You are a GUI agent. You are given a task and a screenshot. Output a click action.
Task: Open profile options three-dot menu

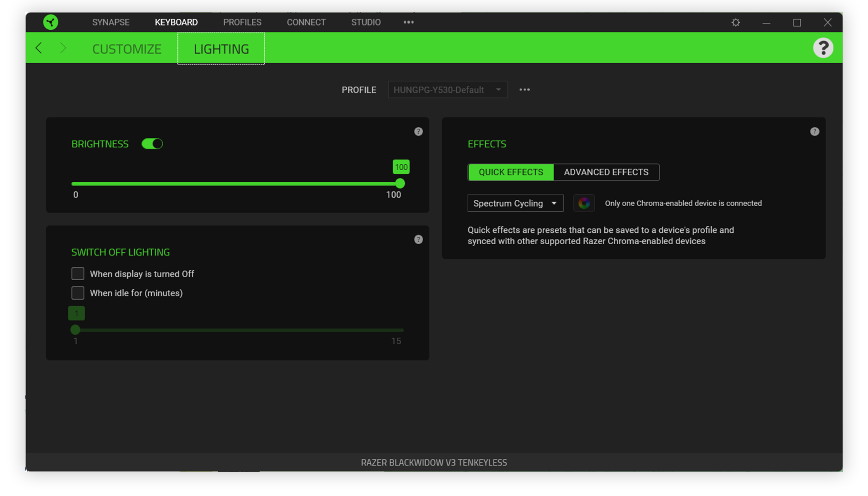click(x=525, y=90)
